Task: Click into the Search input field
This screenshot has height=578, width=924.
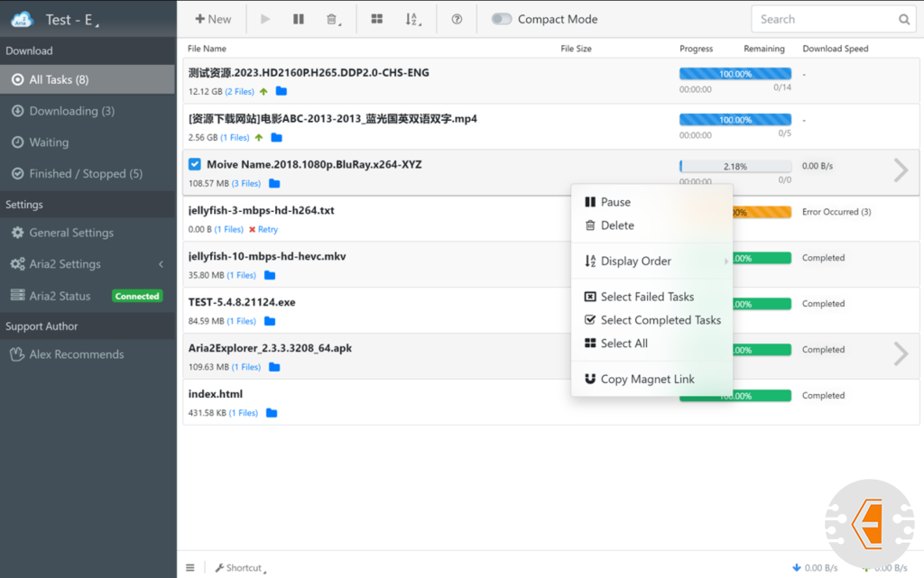Action: click(821, 19)
